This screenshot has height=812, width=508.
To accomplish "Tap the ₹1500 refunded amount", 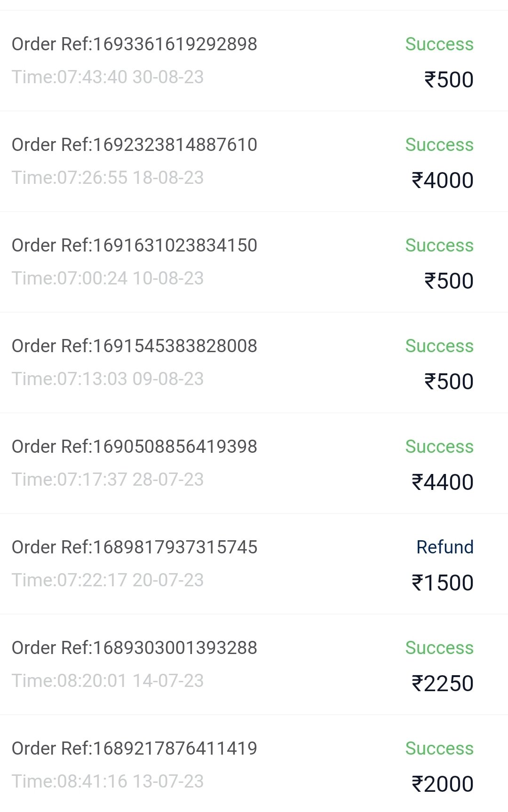I will pyautogui.click(x=443, y=583).
